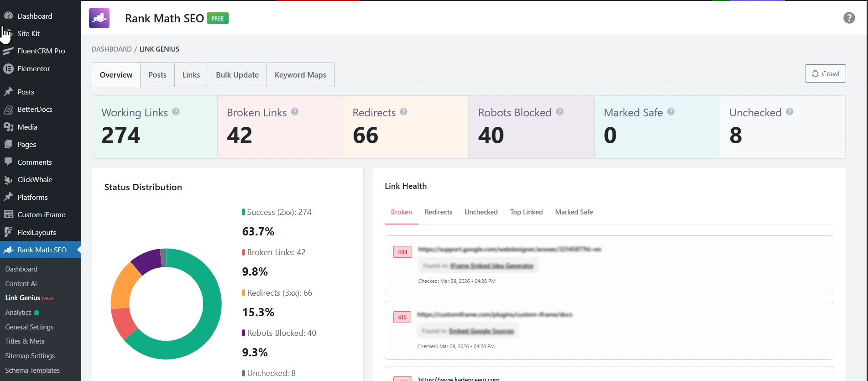This screenshot has height=381, width=868.
Task: Open the kadencewp.com broken link URL
Action: (459, 378)
